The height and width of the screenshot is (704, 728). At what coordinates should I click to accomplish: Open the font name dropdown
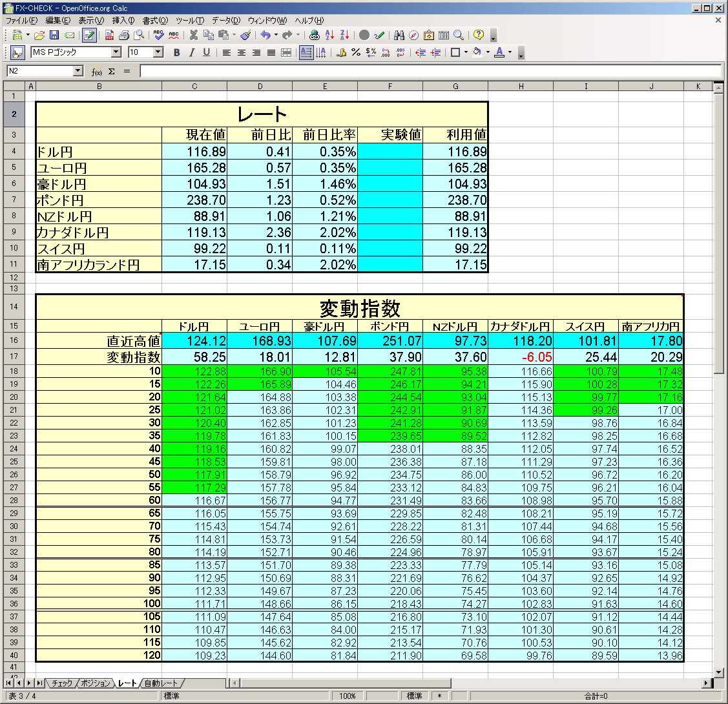116,53
